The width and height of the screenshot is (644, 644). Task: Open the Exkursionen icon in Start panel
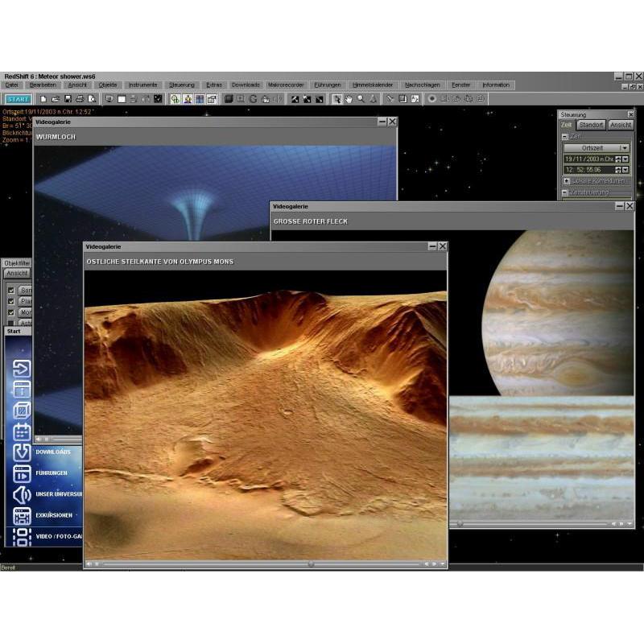[x=22, y=515]
